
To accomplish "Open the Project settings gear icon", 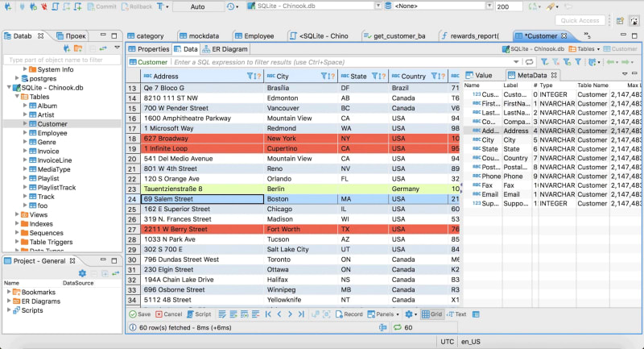I will [x=82, y=273].
